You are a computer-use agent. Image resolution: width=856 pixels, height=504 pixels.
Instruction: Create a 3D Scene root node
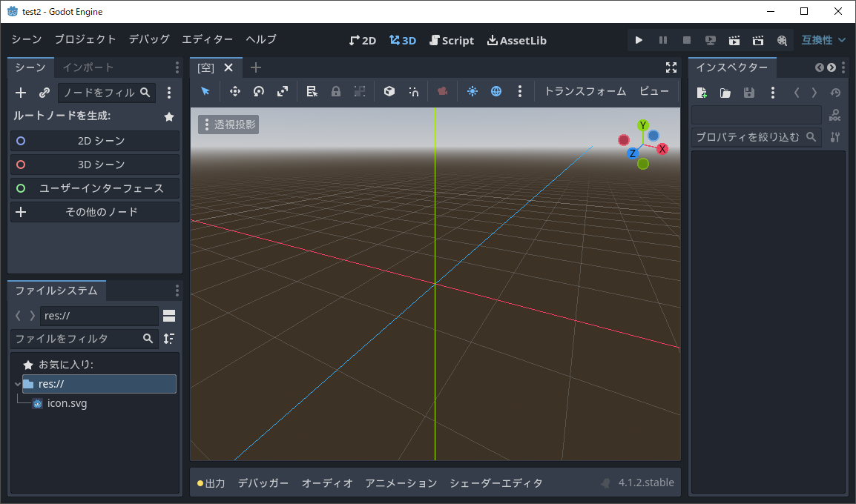pos(95,165)
